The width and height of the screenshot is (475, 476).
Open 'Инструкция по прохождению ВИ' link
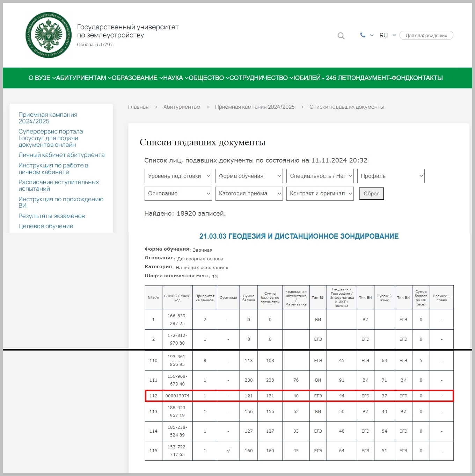point(61,202)
